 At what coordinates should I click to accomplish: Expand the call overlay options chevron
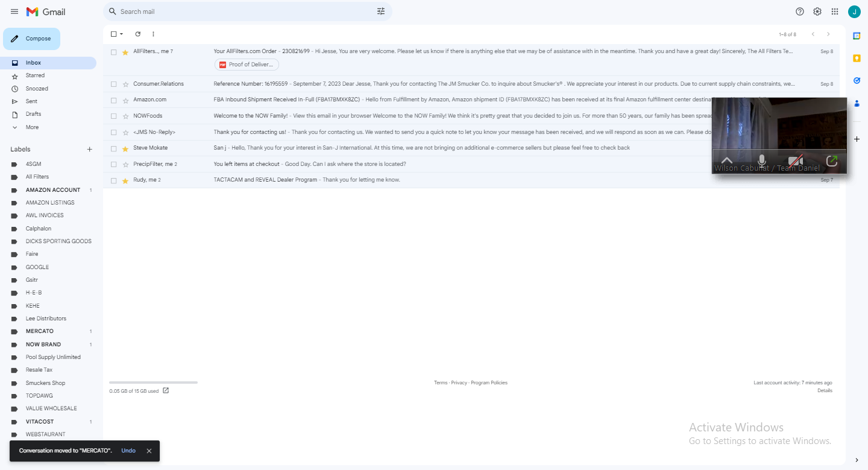(x=727, y=161)
